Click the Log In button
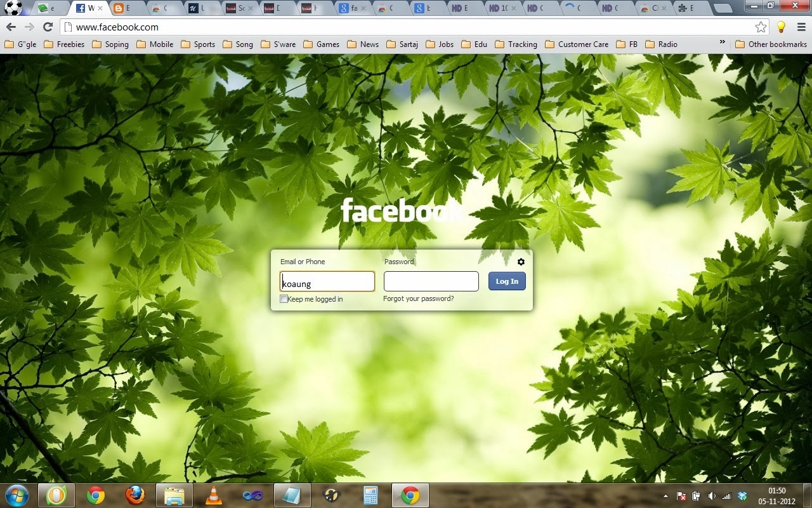 [507, 281]
